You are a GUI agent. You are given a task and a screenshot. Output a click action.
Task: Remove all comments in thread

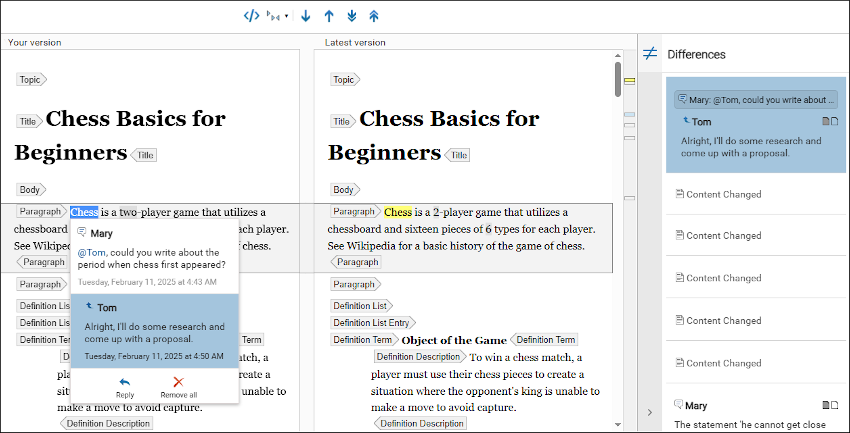(x=179, y=386)
